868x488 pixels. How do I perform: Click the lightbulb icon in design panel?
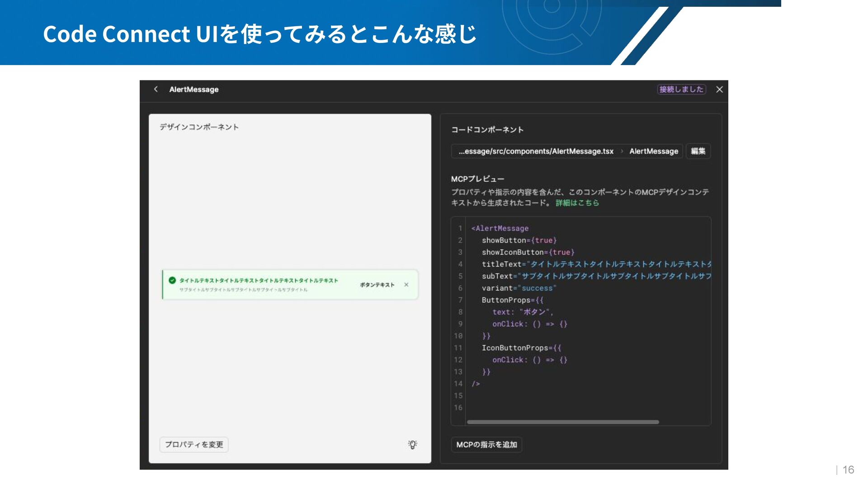412,445
